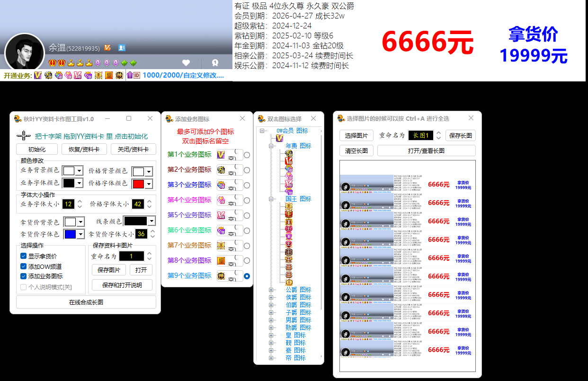Click the medal badge icon on profile card
The image size is (588, 381).
(214, 62)
